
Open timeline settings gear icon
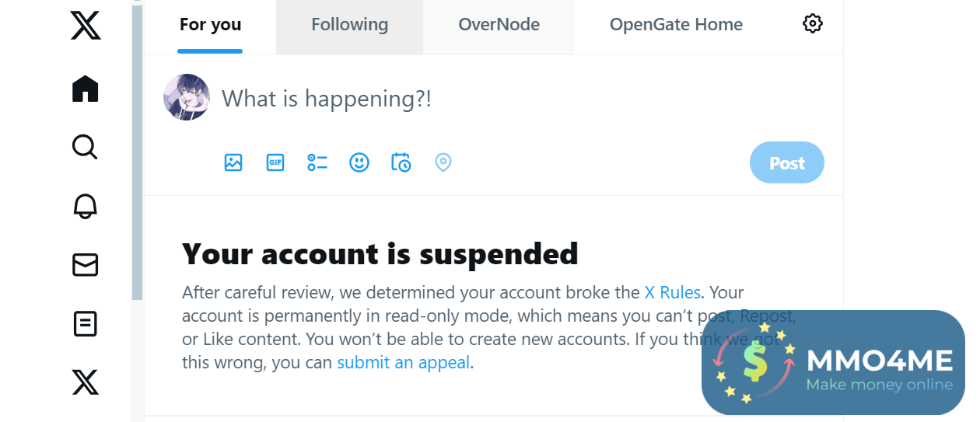[x=812, y=24]
